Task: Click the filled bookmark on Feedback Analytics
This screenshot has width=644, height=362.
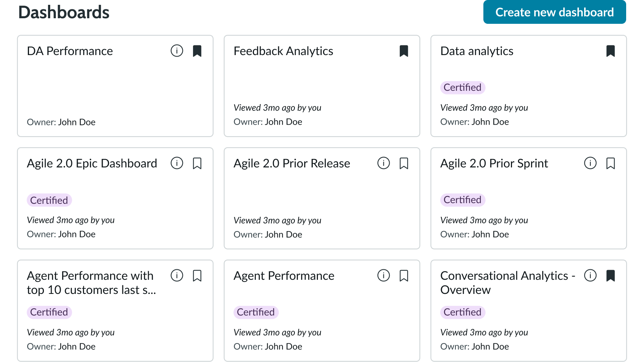Action: coord(404,51)
